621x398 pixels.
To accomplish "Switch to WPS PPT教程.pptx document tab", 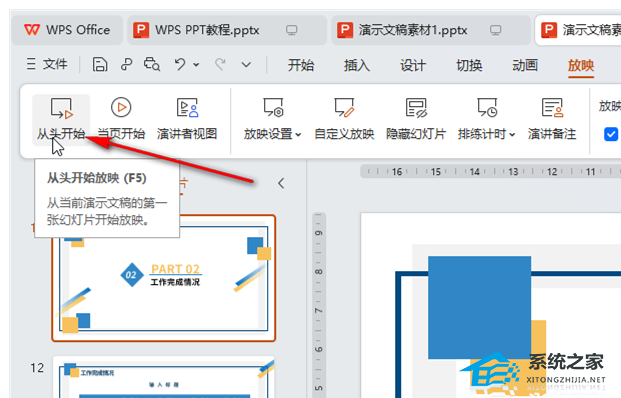I will pyautogui.click(x=227, y=30).
